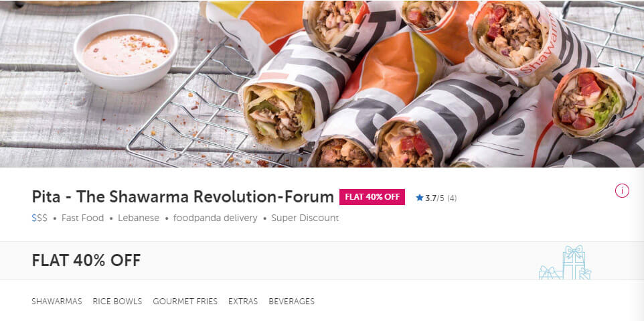
Task: Go to the EXTRAS category
Action: pos(243,302)
